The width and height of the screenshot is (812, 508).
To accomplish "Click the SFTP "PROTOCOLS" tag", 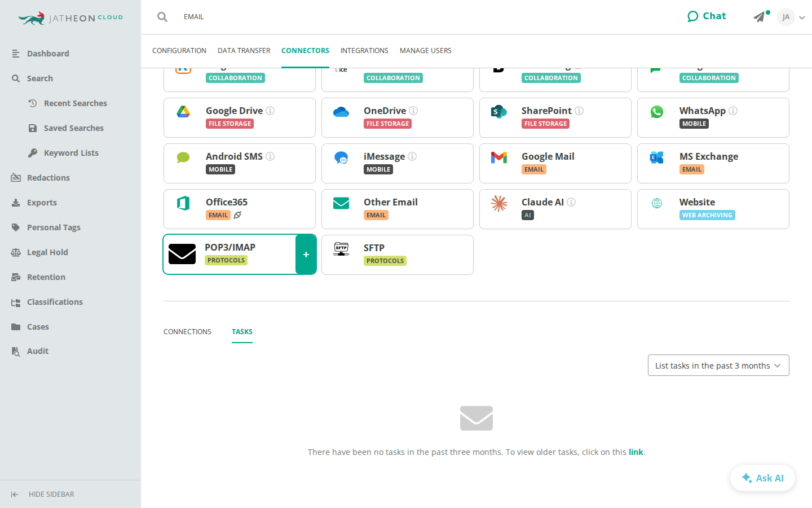I will [385, 261].
